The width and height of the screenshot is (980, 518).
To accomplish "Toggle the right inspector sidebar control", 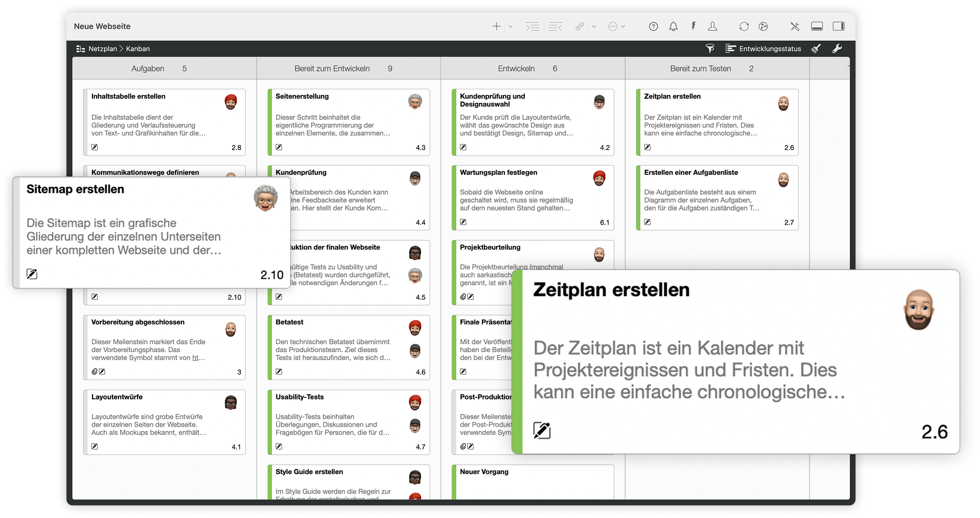I will [840, 26].
